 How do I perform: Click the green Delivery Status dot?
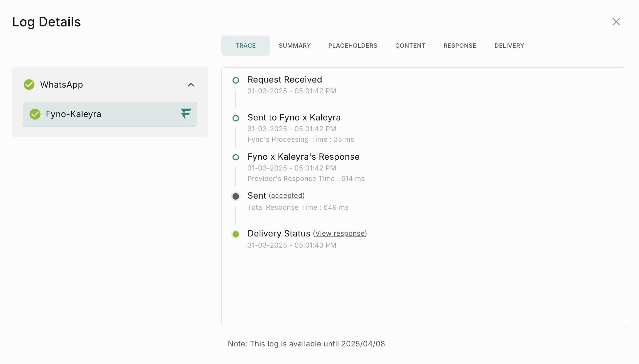(x=236, y=234)
